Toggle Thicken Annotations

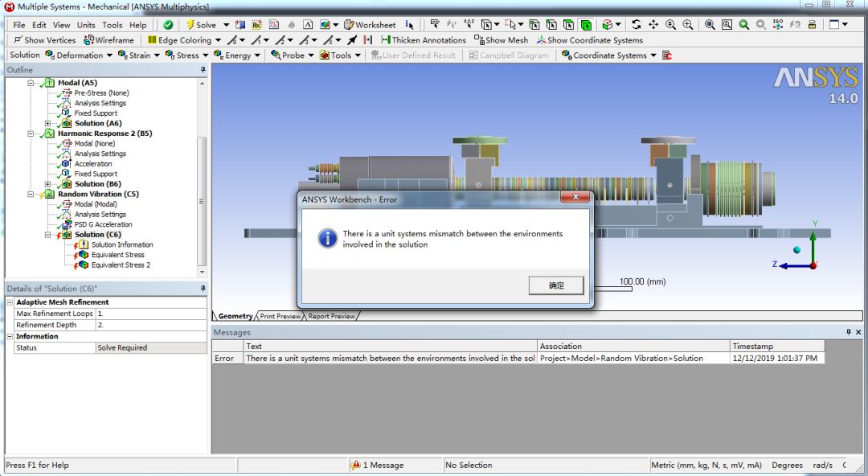424,40
